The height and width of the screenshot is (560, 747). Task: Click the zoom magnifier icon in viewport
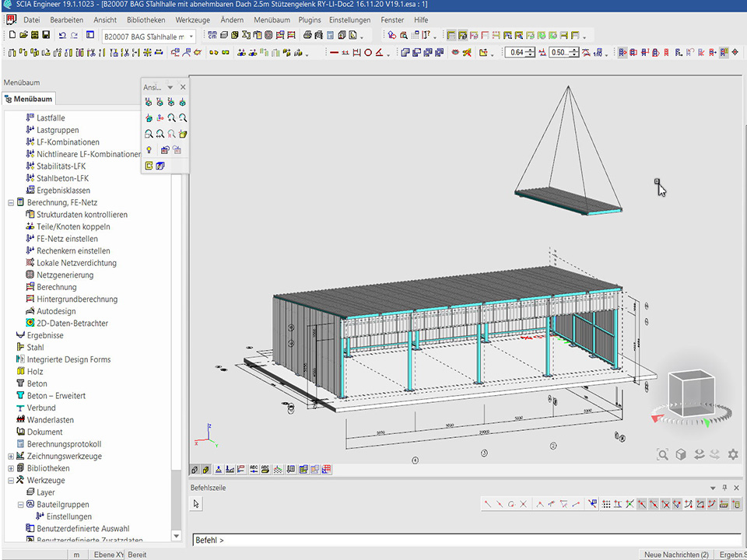[x=662, y=454]
